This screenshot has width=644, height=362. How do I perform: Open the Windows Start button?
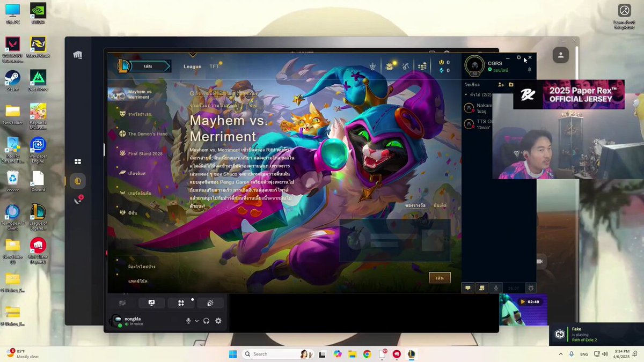point(233,354)
